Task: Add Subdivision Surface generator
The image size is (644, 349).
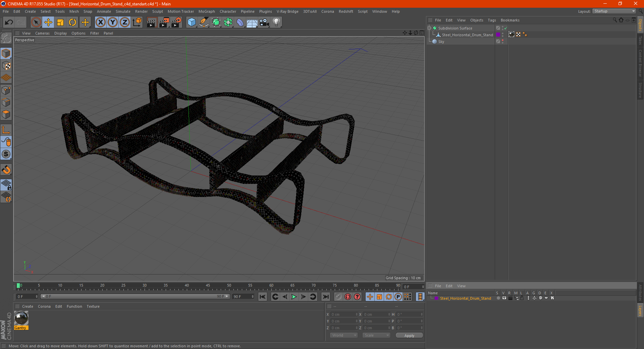Action: 216,22
